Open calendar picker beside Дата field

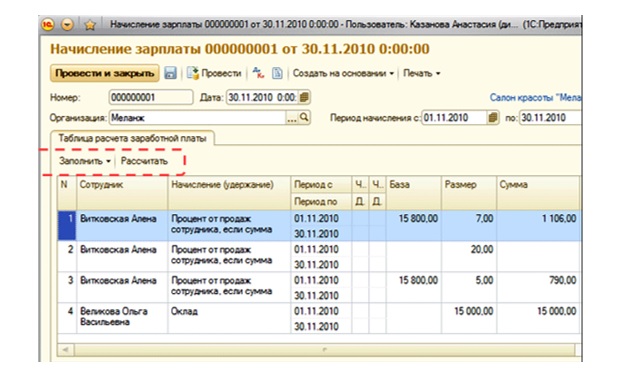tap(304, 97)
